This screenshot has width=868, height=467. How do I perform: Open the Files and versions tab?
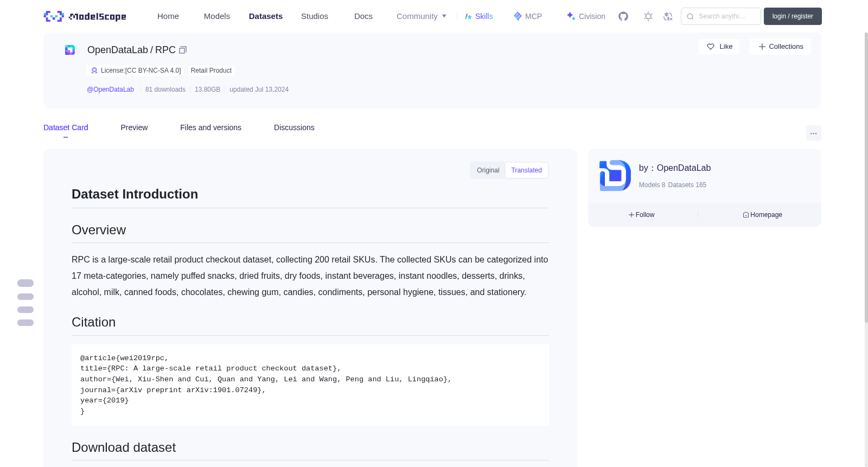tap(210, 127)
